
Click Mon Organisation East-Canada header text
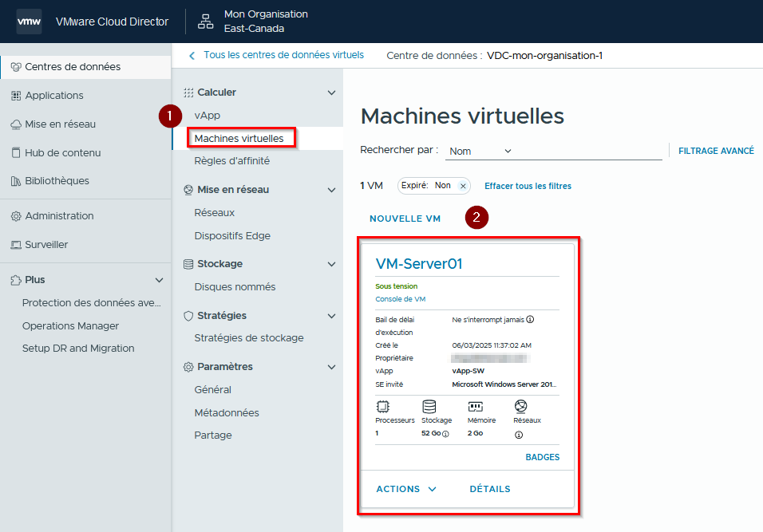(266, 22)
